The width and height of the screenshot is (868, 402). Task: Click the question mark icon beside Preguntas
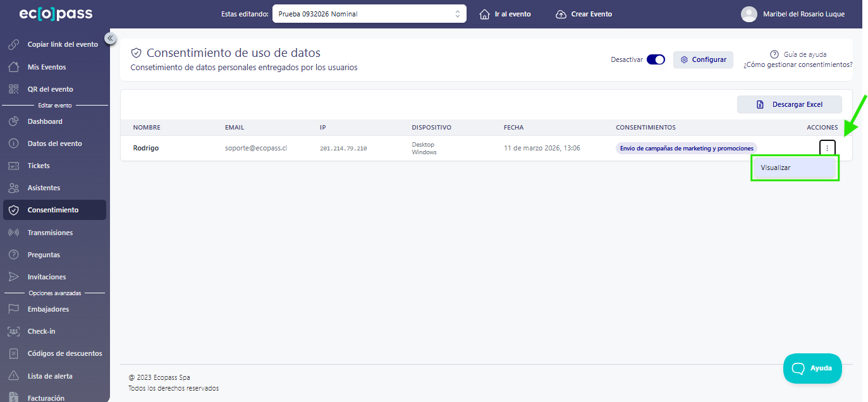point(13,255)
